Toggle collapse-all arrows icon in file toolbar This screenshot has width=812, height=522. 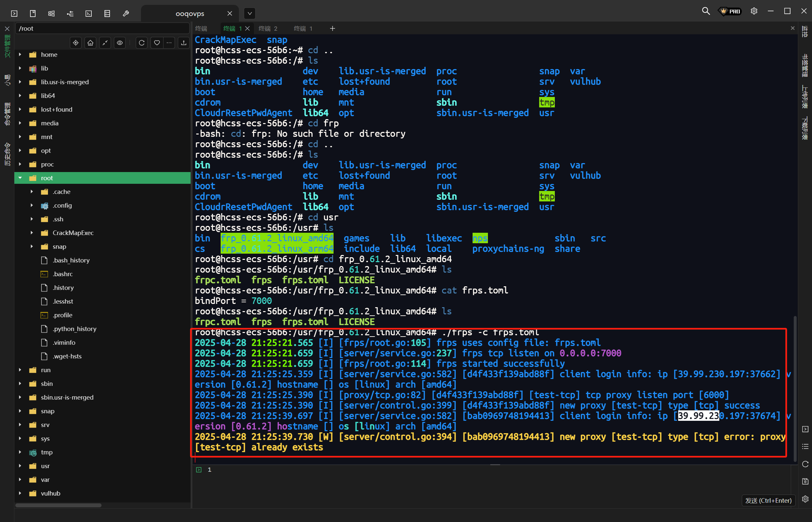tap(105, 43)
